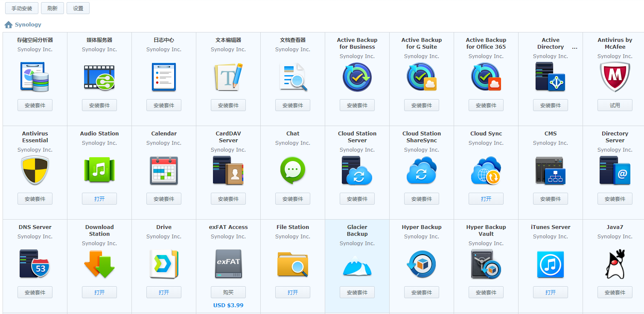Open the iTunes Server icon

(551, 264)
